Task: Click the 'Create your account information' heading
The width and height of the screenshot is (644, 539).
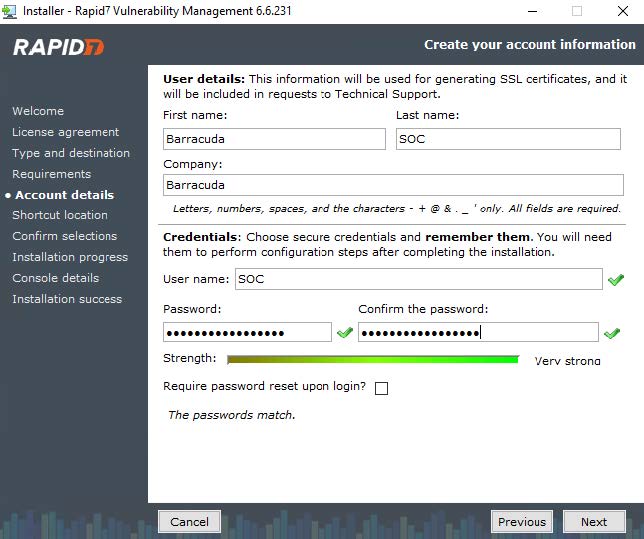Action: tap(530, 44)
